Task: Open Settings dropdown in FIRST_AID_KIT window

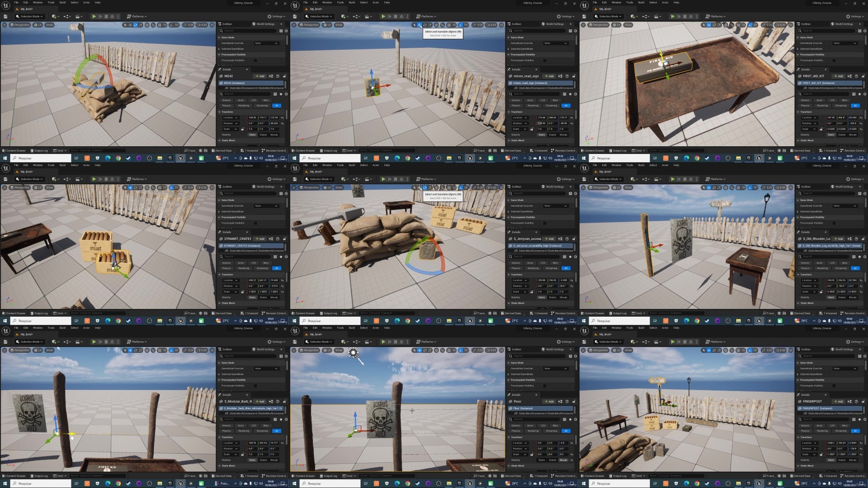Action: (855, 16)
